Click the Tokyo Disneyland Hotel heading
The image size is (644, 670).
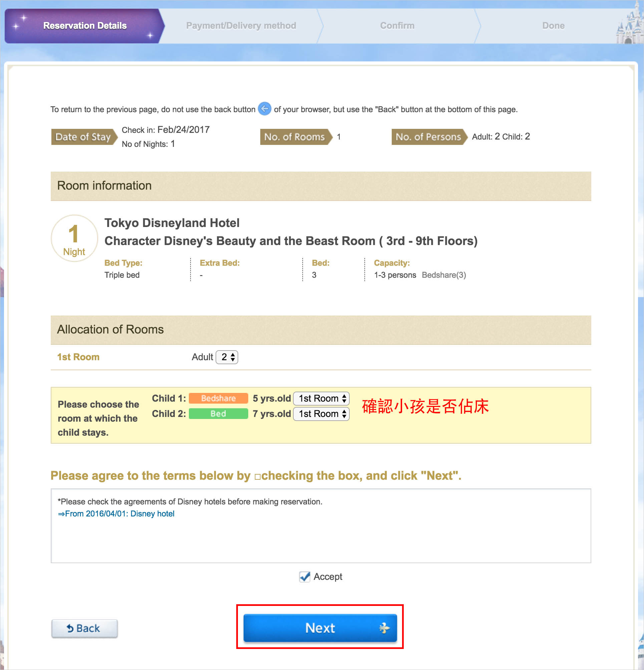point(172,223)
